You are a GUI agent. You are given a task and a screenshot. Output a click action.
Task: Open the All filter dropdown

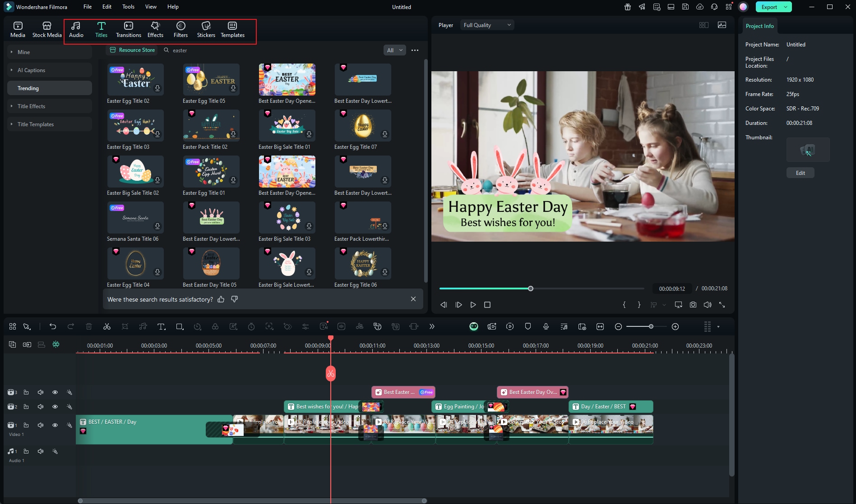(395, 50)
